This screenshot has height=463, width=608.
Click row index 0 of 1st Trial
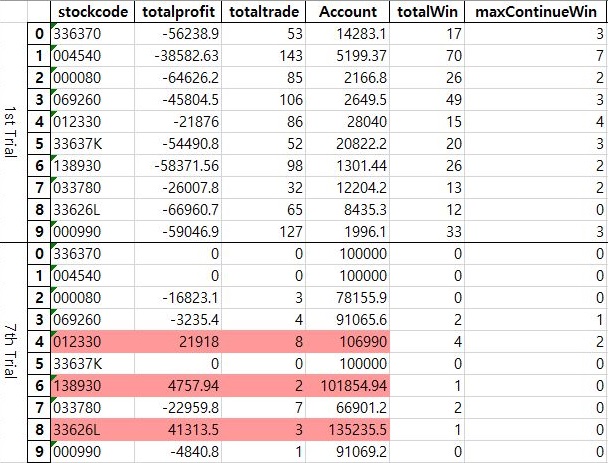(x=39, y=34)
